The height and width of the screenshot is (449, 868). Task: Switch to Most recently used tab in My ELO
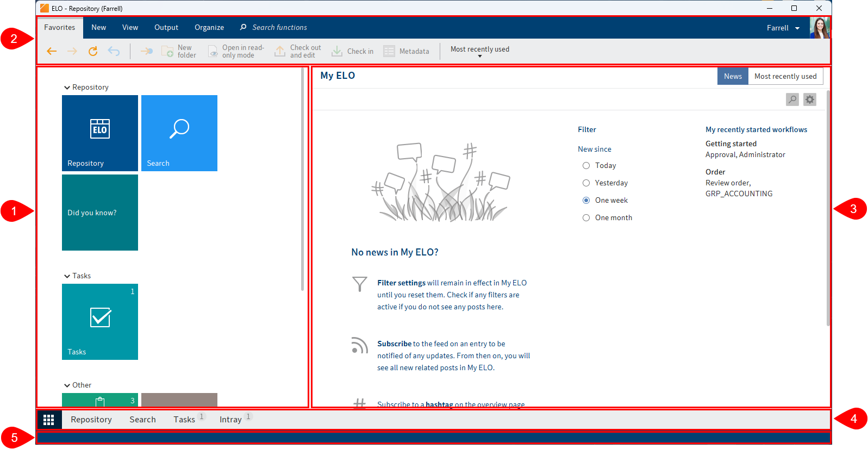(785, 76)
